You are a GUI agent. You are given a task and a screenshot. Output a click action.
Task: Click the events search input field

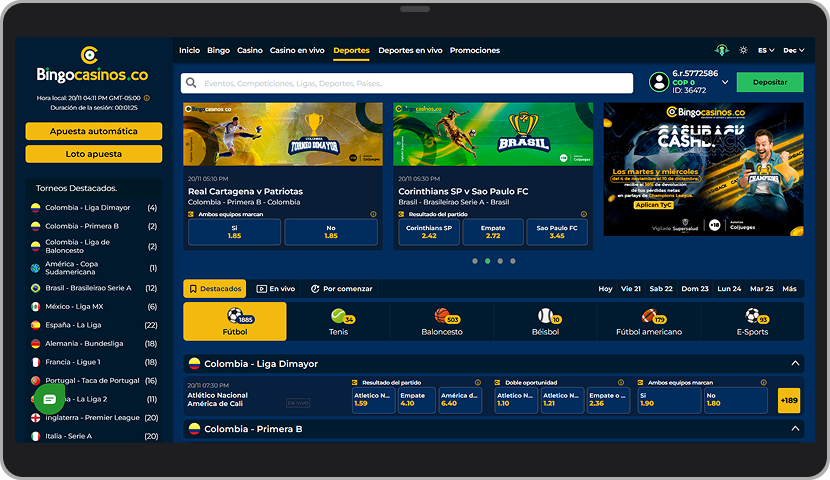point(407,83)
